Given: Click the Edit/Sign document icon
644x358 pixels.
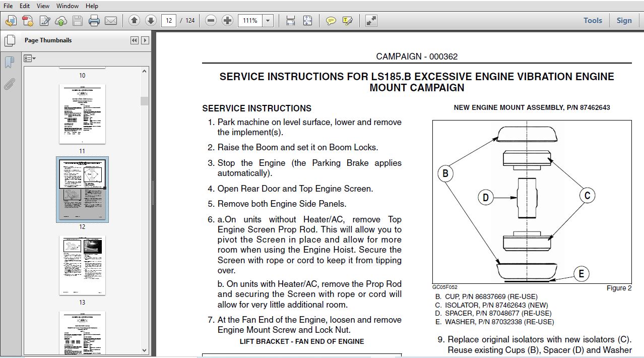Looking at the screenshot, I should tap(44, 21).
